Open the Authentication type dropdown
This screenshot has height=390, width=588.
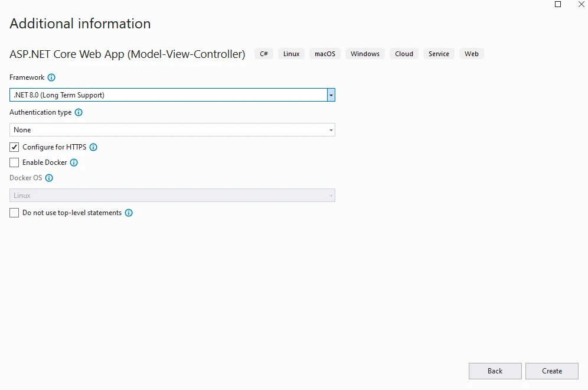click(x=172, y=130)
